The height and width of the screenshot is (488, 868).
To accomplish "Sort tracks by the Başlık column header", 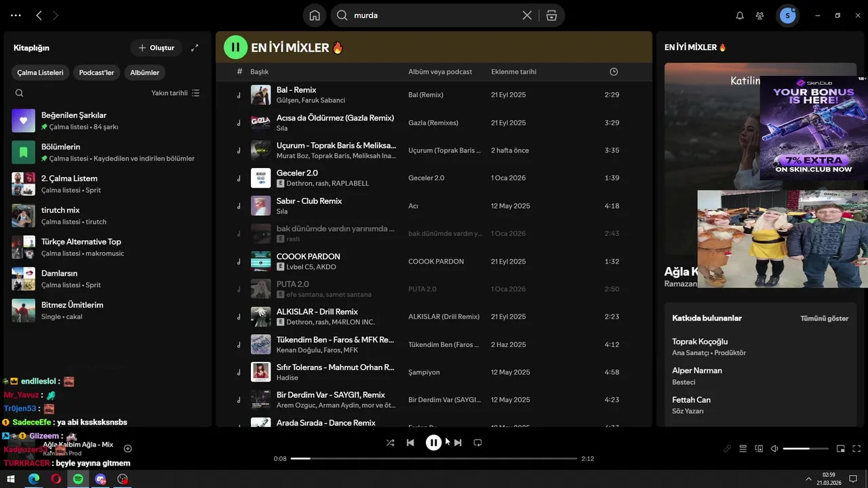I will coord(260,72).
